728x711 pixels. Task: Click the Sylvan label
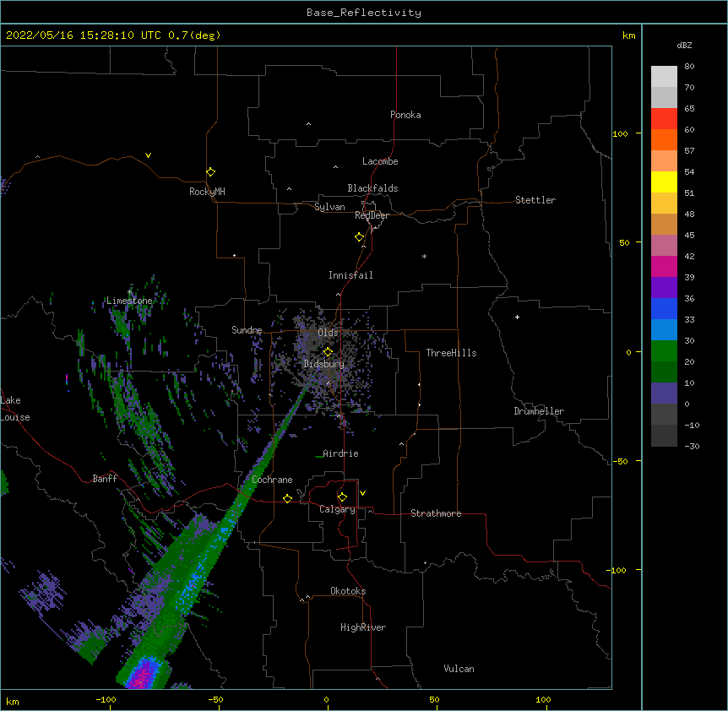click(x=329, y=207)
